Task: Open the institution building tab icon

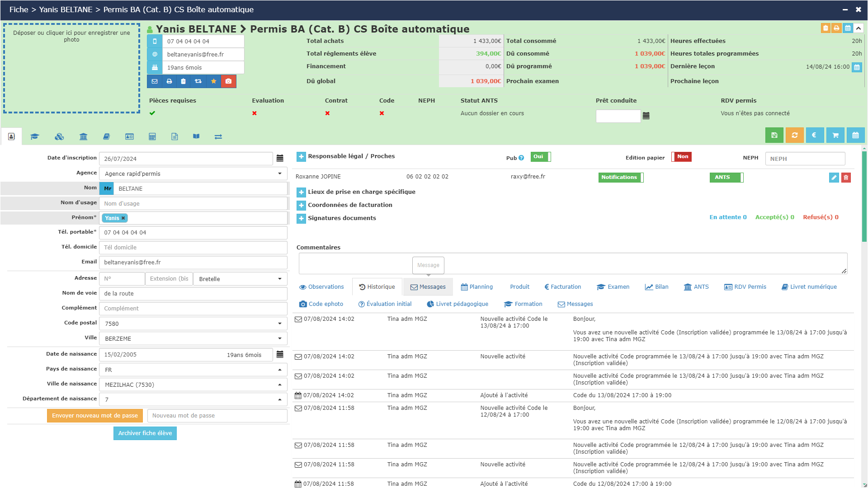Action: 83,136
